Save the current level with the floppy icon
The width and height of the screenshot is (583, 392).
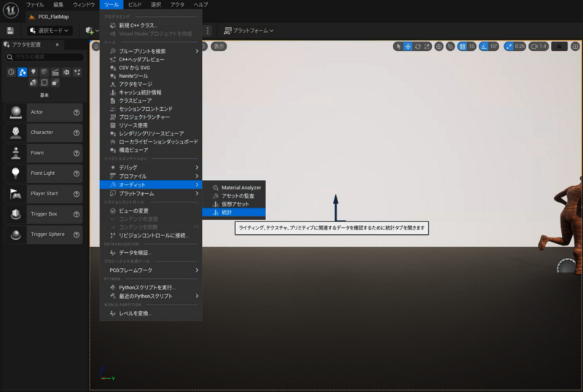(10, 31)
